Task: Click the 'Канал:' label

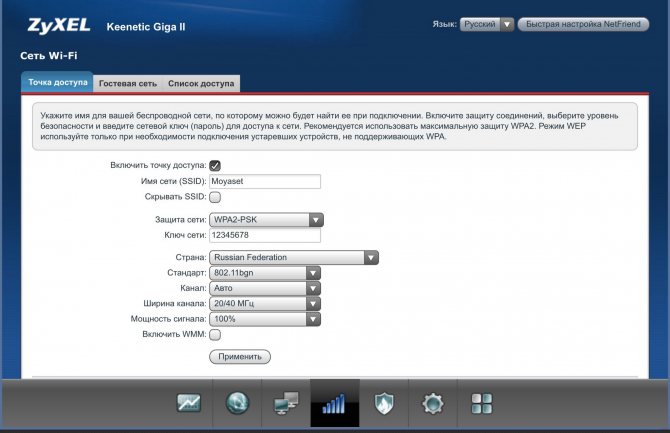Action: pyautogui.click(x=193, y=288)
